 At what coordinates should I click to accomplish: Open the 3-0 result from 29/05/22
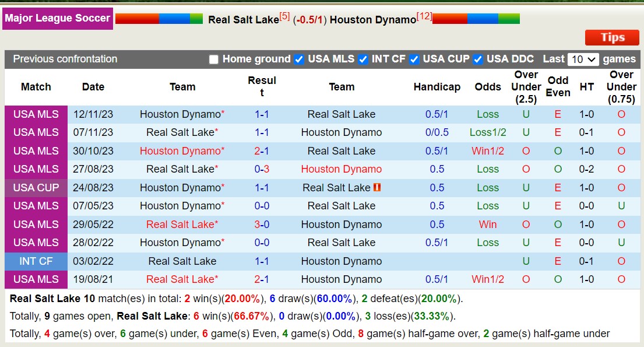262,225
